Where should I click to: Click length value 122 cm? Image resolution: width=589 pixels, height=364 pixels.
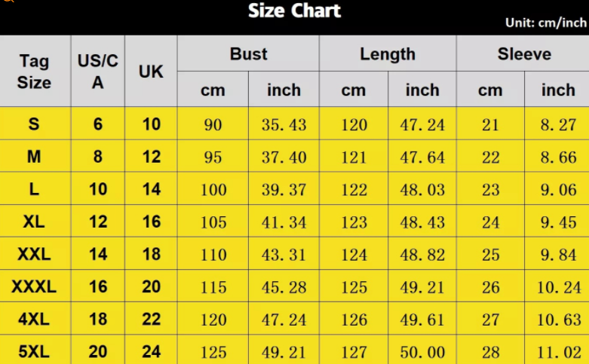354,190
